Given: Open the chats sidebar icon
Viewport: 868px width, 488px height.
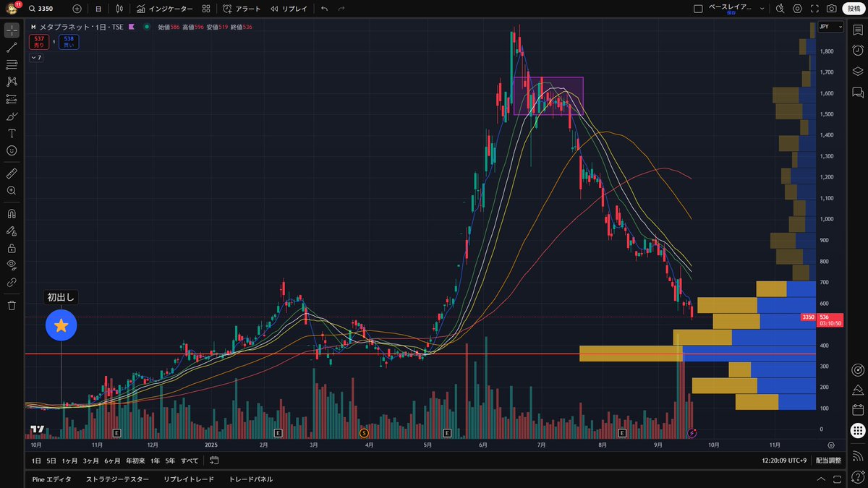Looking at the screenshot, I should [x=858, y=92].
